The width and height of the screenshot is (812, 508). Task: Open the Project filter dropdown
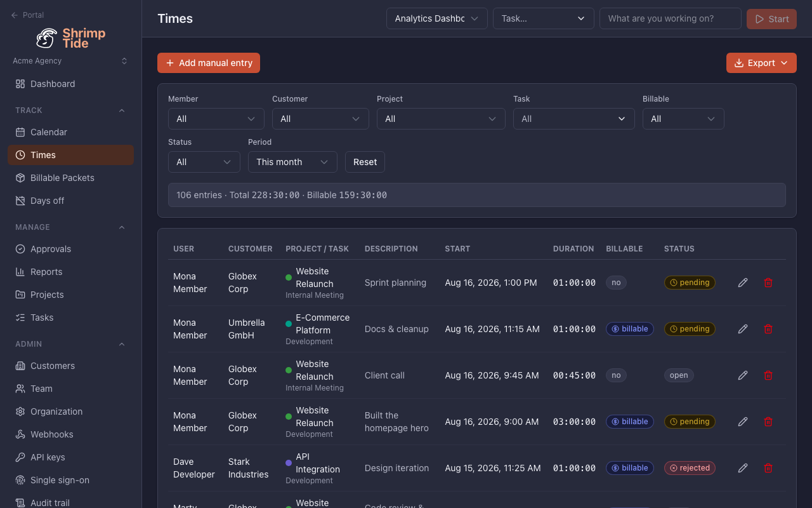coord(441,119)
